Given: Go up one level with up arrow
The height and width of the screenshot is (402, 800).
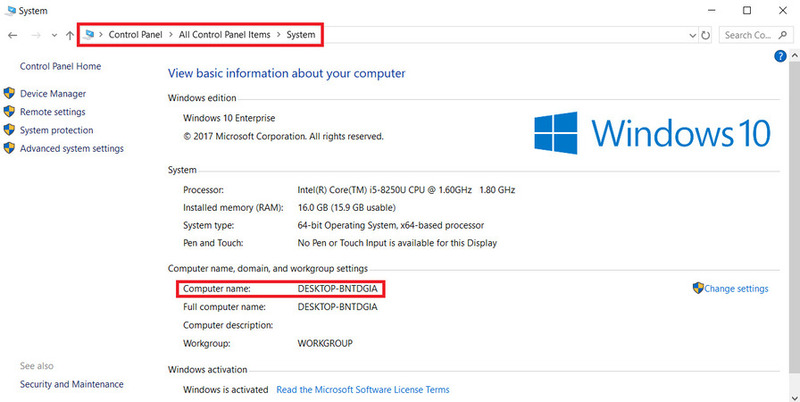Looking at the screenshot, I should point(69,35).
